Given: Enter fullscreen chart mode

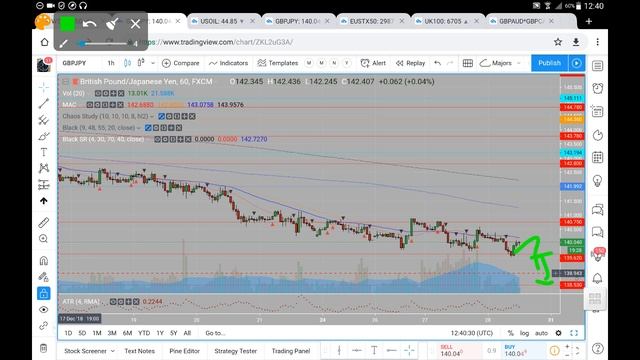Looking at the screenshot, I should pos(574,333).
